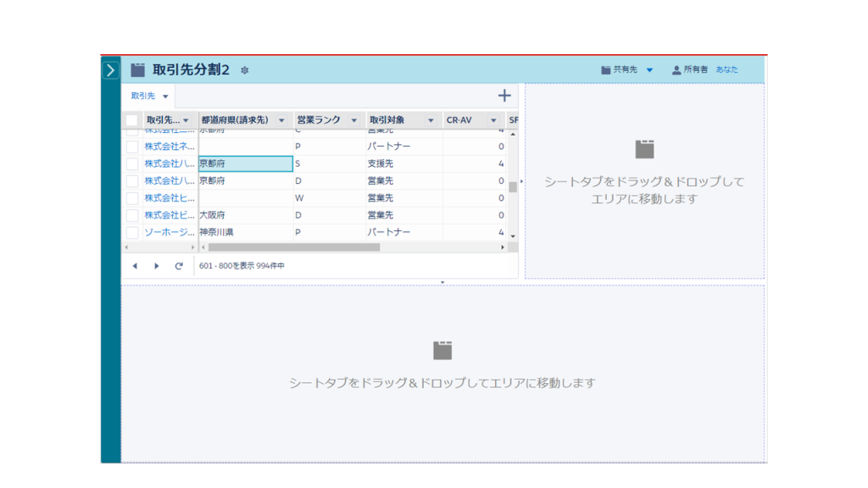Click the 取引先分割2 title text
868x488 pixels.
pyautogui.click(x=191, y=69)
